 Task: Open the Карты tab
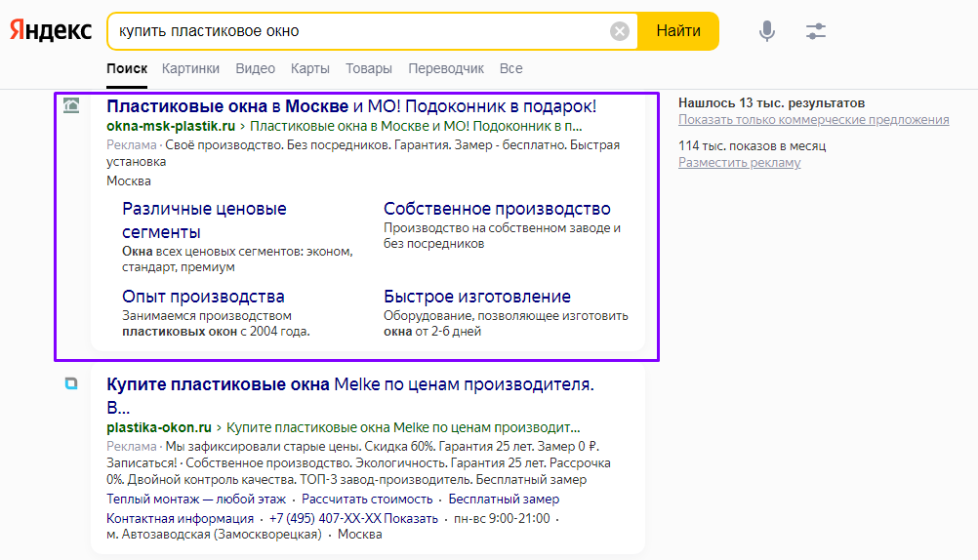point(310,68)
